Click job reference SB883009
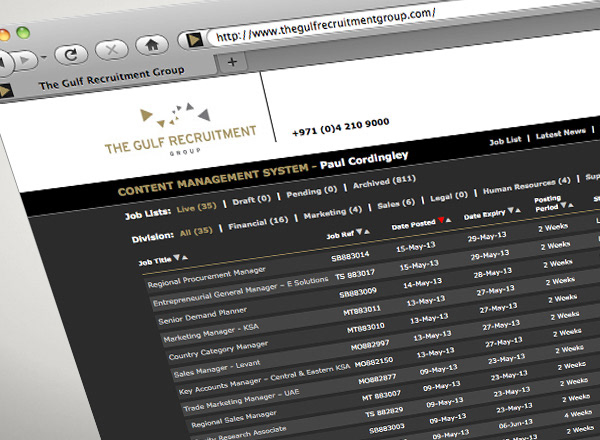The image size is (600, 440). pyautogui.click(x=358, y=292)
